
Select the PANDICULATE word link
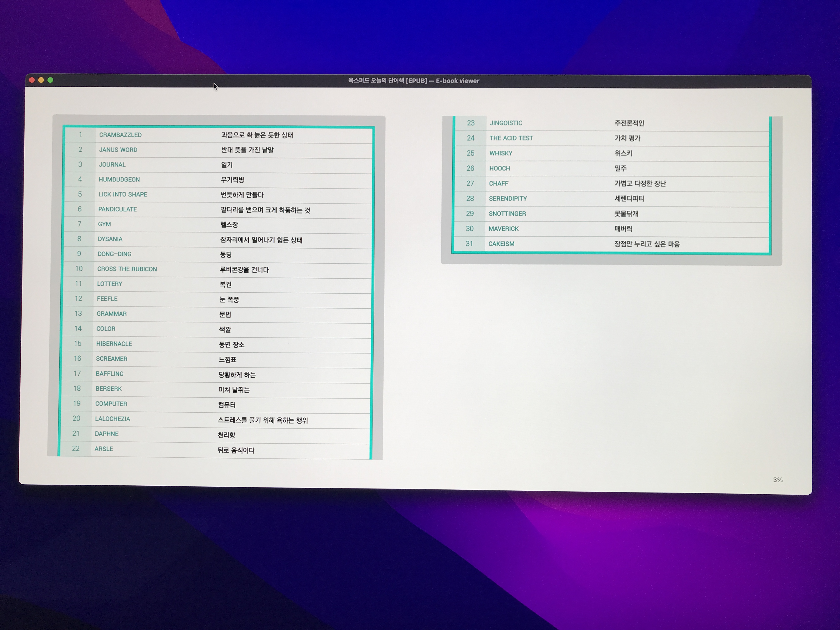coord(117,209)
